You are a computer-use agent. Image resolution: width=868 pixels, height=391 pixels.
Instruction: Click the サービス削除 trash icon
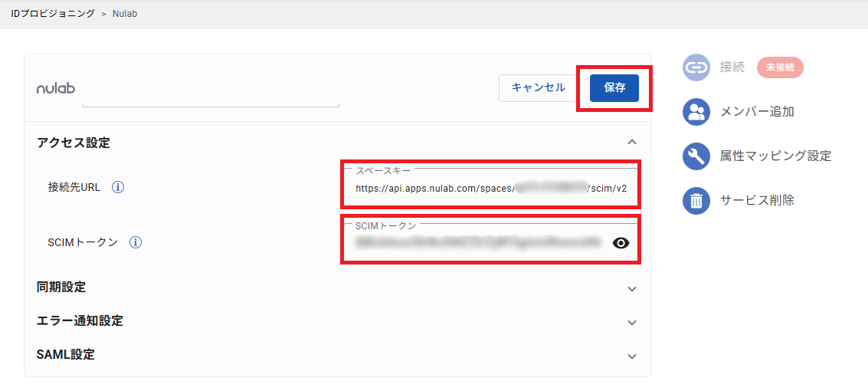pos(696,201)
